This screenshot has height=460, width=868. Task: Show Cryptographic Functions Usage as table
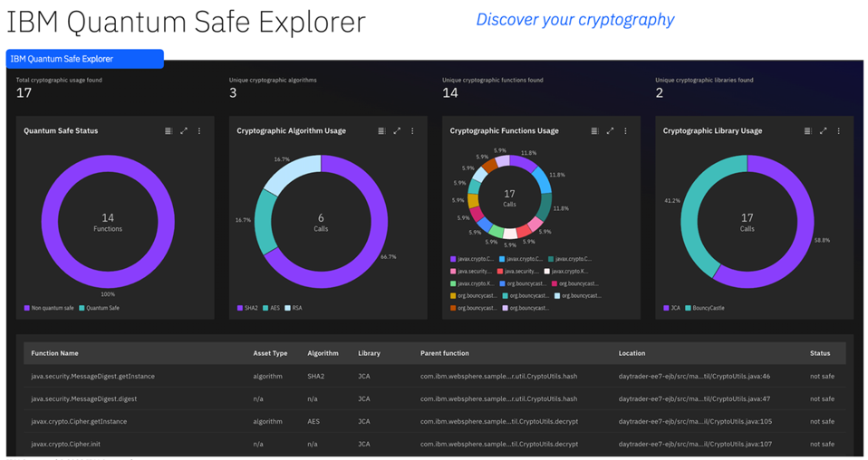click(594, 131)
